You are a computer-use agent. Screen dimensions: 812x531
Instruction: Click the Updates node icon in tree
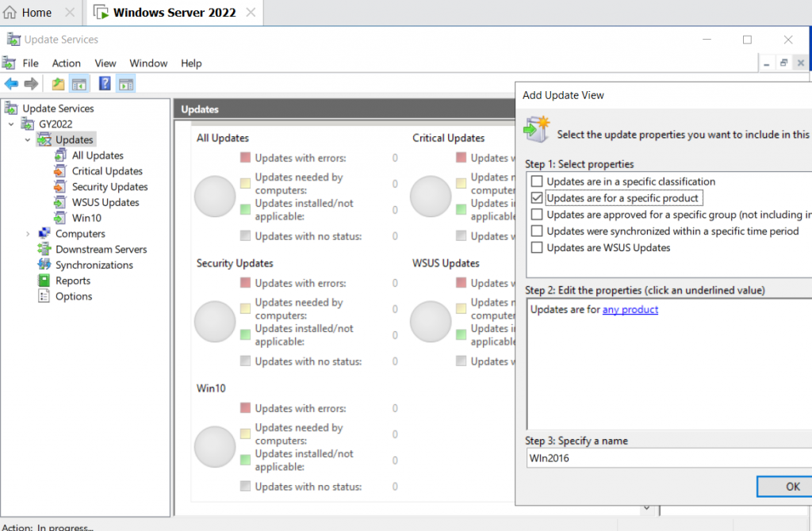click(x=44, y=139)
